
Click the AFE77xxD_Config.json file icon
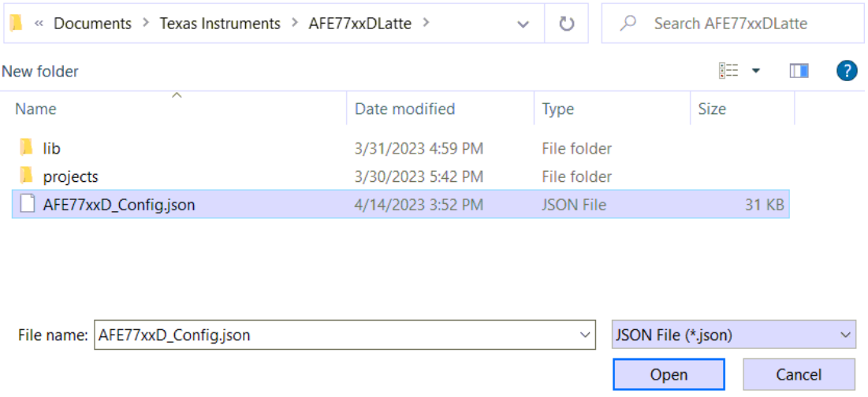click(28, 205)
